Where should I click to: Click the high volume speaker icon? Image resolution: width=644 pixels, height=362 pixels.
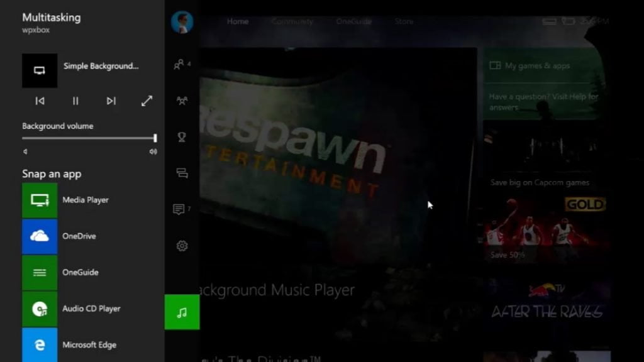click(153, 152)
